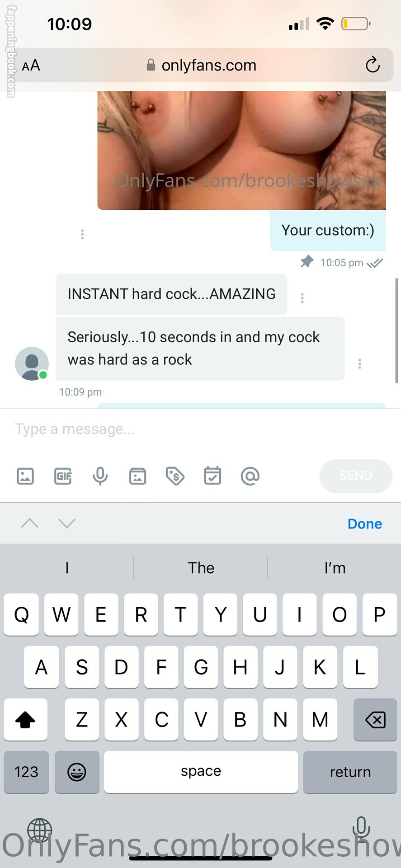
Task: Tap the pin icon beside 10:05 pm
Action: (x=307, y=261)
